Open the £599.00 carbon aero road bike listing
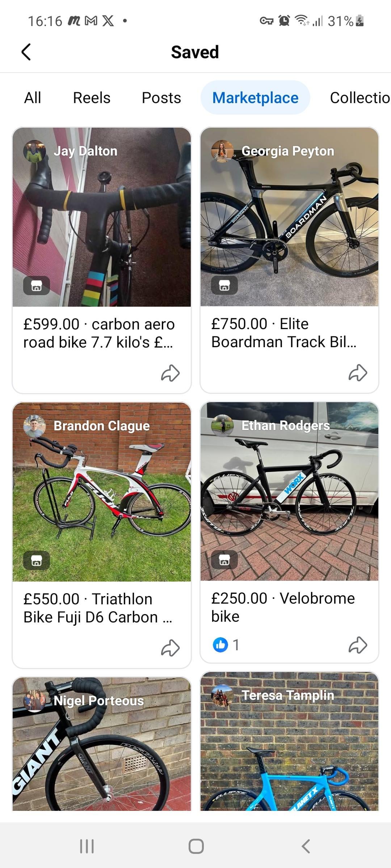Image resolution: width=391 pixels, height=868 pixels. [x=99, y=333]
